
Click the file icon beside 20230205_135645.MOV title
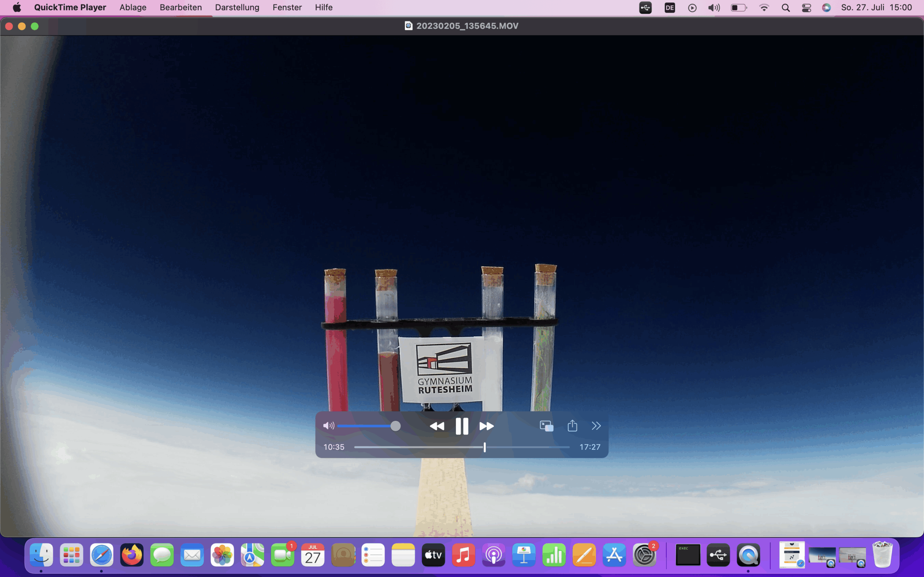point(408,26)
